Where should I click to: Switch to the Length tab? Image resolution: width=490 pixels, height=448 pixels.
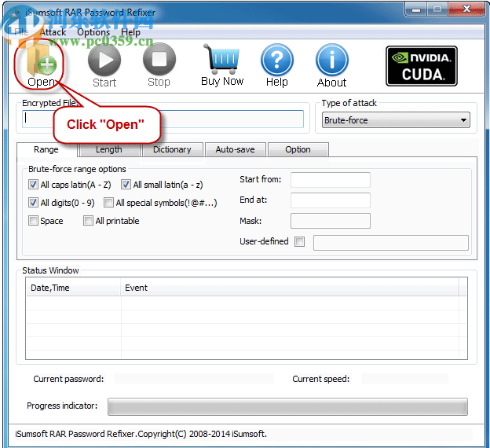109,149
